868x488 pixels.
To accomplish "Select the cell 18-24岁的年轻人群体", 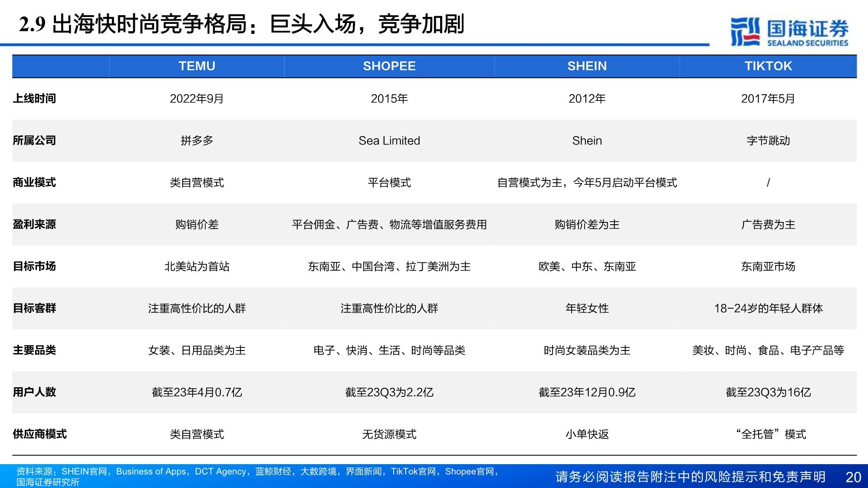I will point(768,308).
